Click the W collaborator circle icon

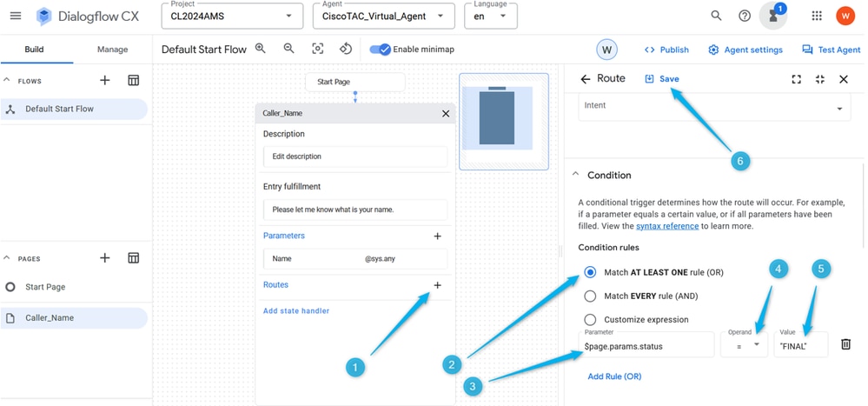[x=606, y=50]
